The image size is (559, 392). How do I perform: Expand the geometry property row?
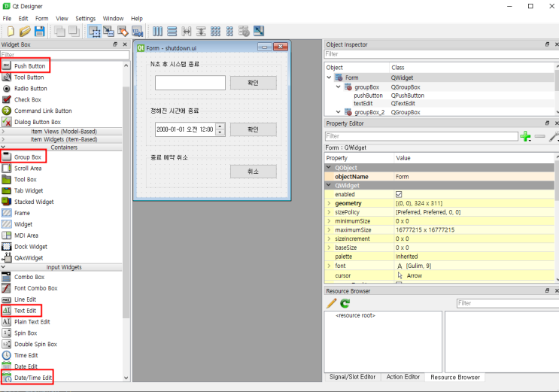tap(329, 203)
